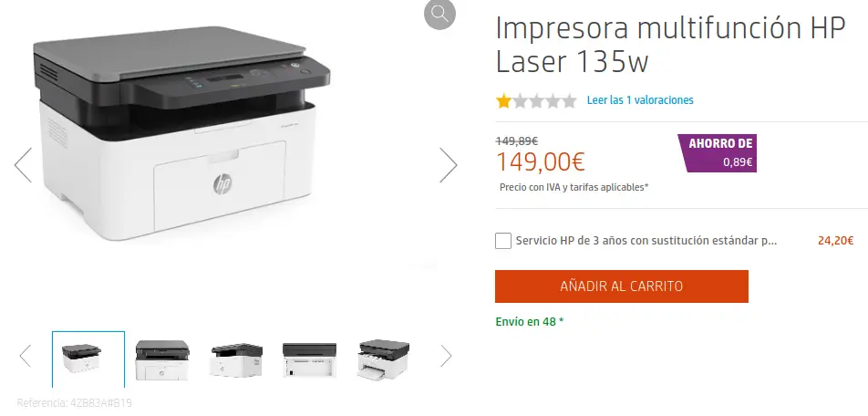Click the main printer product image
Image resolution: width=868 pixels, height=416 pixels.
click(x=181, y=133)
